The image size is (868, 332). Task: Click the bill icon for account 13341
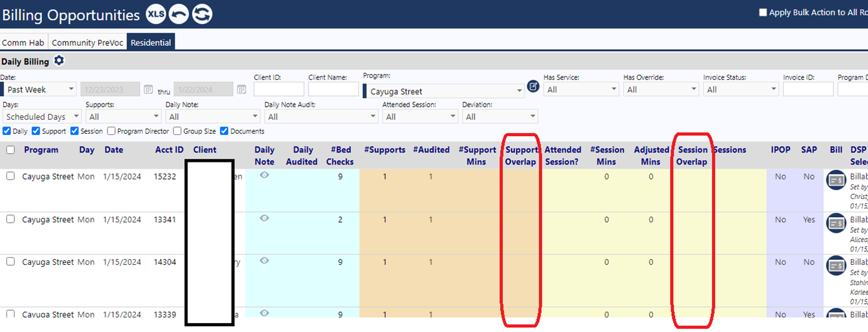click(x=836, y=223)
